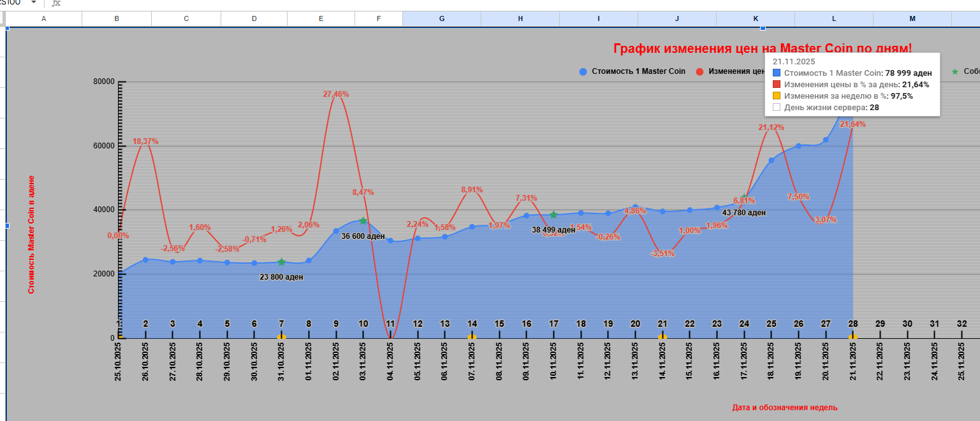Select column A header

tap(43, 19)
